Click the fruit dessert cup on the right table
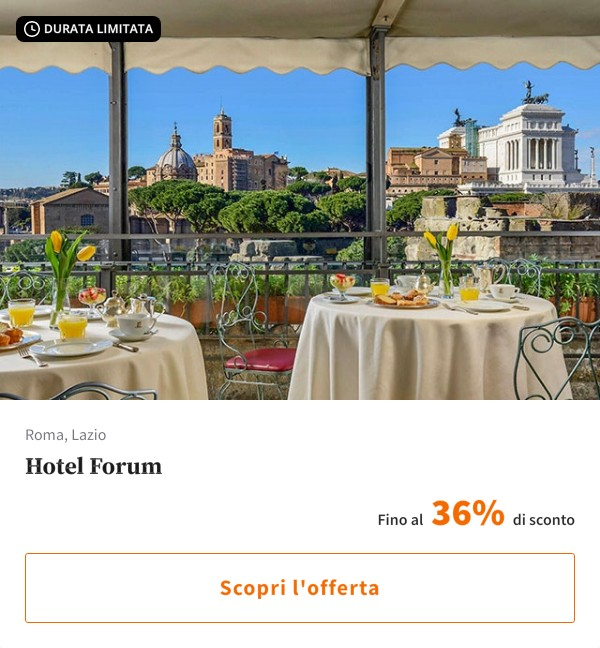This screenshot has height=648, width=600. point(342,285)
